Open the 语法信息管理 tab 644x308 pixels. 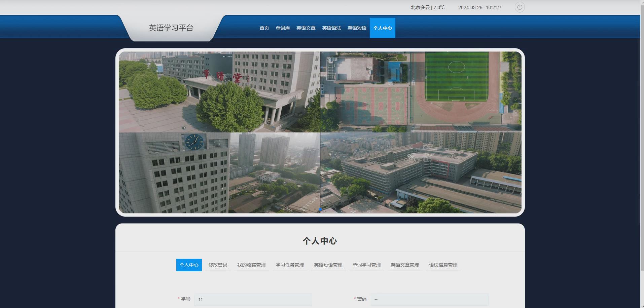(443, 265)
